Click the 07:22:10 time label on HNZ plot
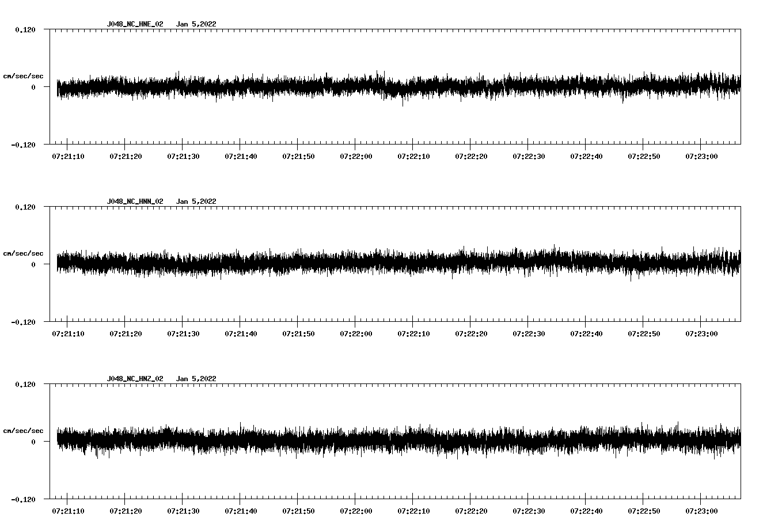This screenshot has width=782, height=532. pyautogui.click(x=413, y=511)
